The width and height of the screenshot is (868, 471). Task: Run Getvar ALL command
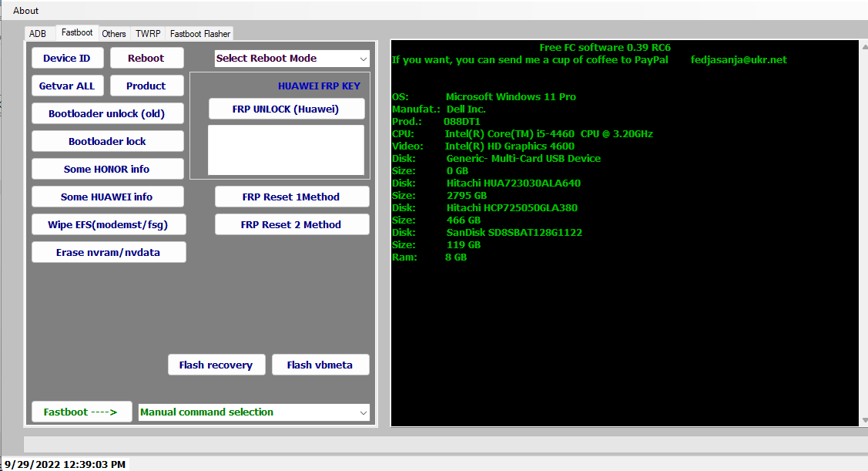pos(68,86)
